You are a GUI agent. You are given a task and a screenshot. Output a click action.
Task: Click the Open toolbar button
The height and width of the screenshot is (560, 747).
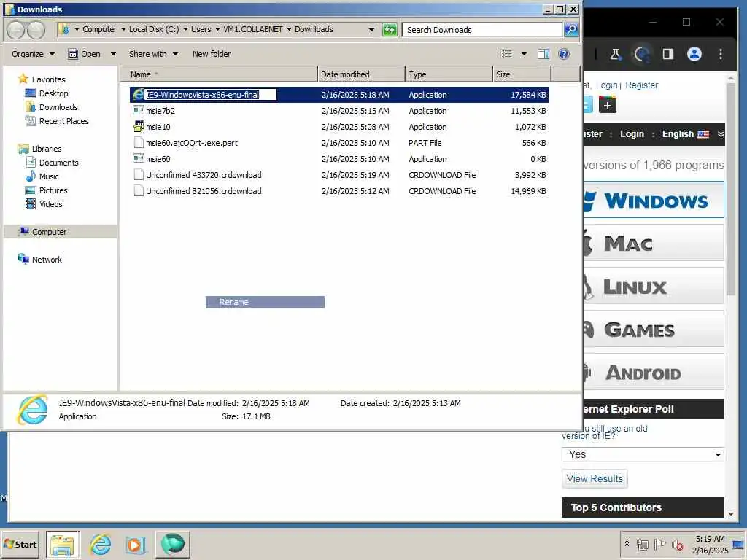(x=85, y=54)
